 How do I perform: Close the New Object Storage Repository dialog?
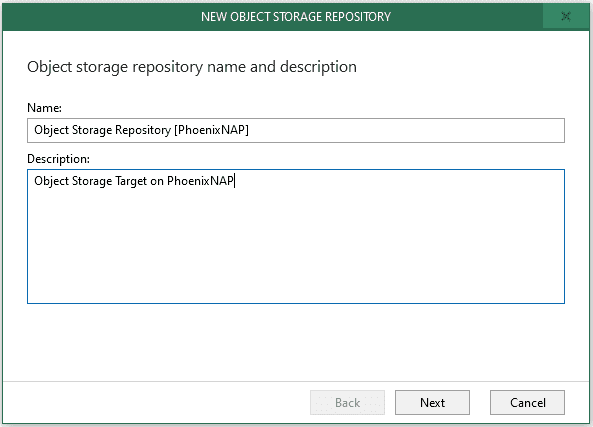[566, 16]
